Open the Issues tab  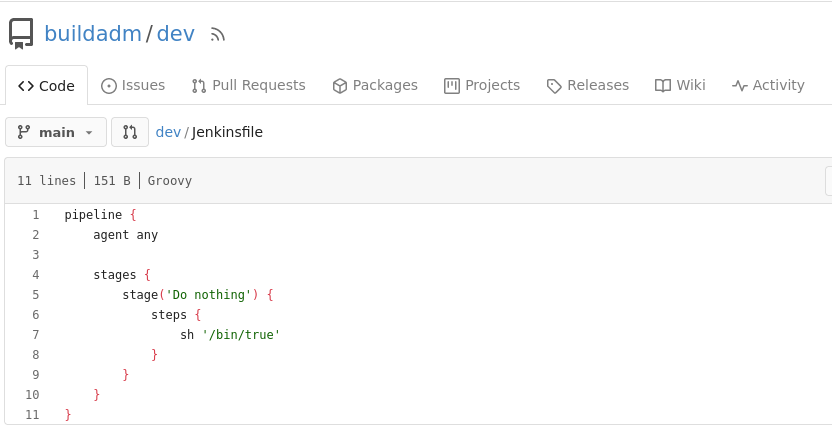(133, 86)
